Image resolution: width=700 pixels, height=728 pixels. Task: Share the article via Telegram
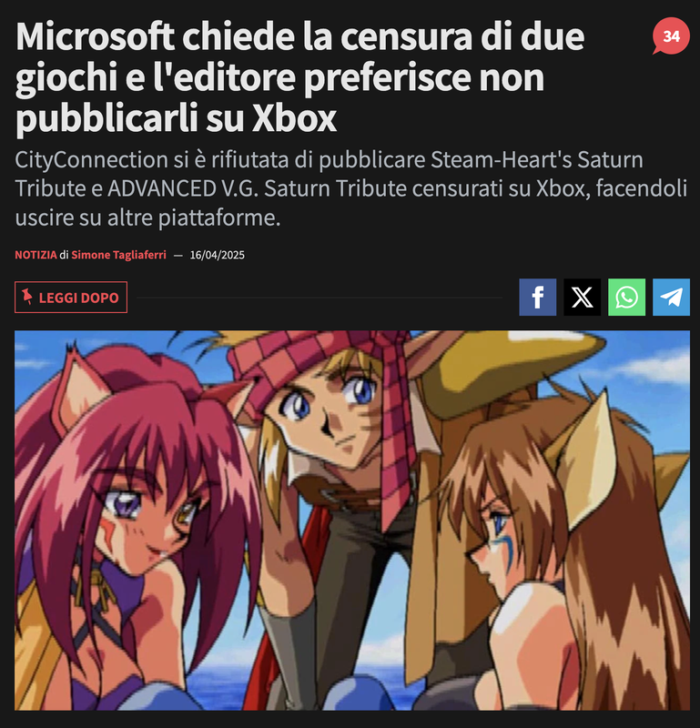(671, 298)
